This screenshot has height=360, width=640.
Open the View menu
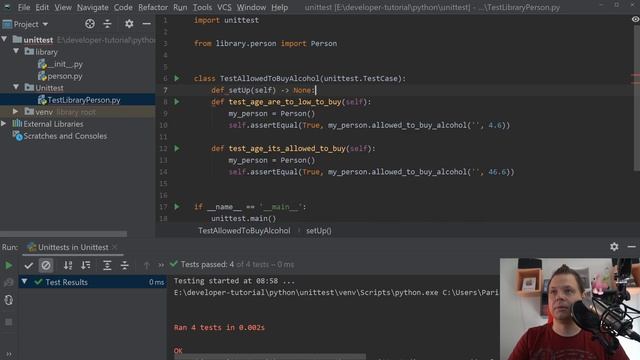(63, 7)
